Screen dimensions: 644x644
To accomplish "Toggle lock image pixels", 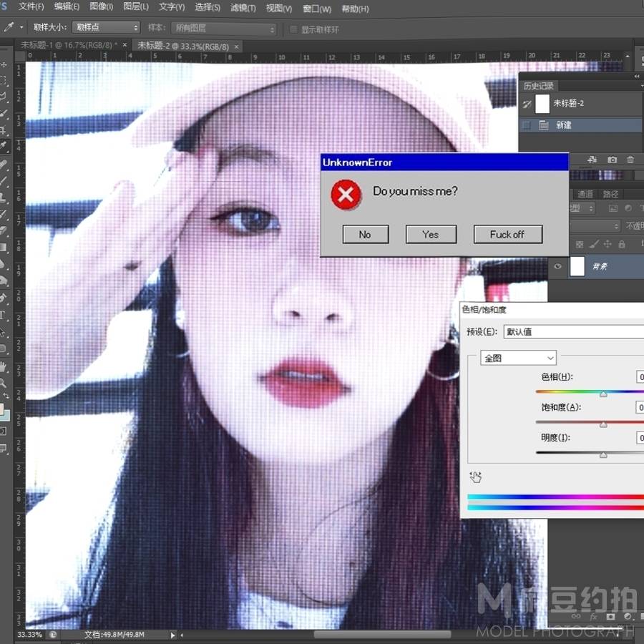I will point(594,245).
